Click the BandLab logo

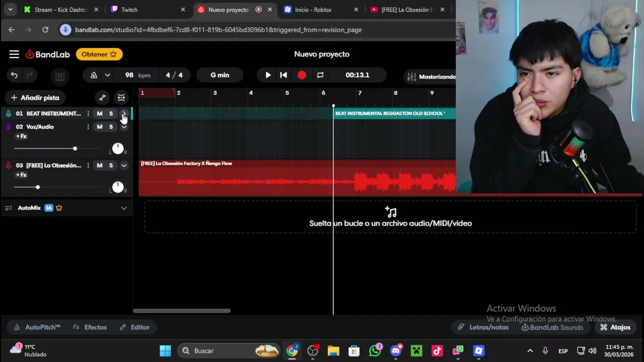pyautogui.click(x=47, y=54)
